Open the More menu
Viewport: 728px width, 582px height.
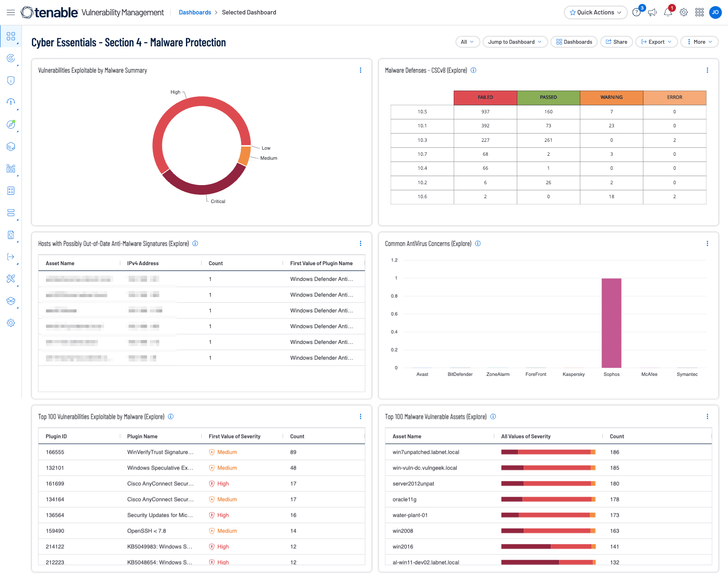(x=699, y=42)
